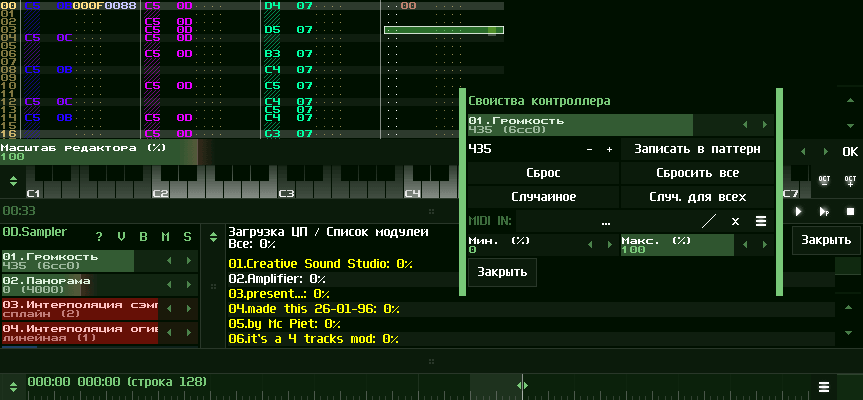Increase 02.Панорама with its right arrow
Screen dimensions: 863x400
tap(189, 285)
